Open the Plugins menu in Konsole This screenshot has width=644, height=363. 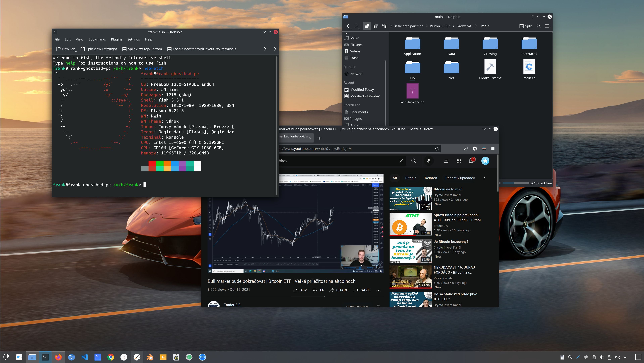pyautogui.click(x=116, y=39)
